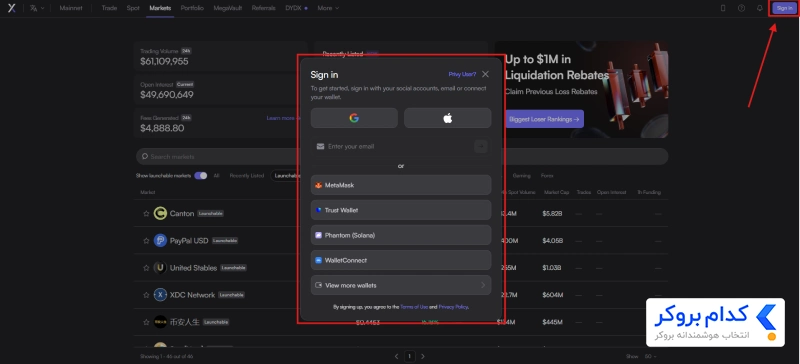The width and height of the screenshot is (800, 364).
Task: Click the Canton coin icon
Action: tap(160, 213)
